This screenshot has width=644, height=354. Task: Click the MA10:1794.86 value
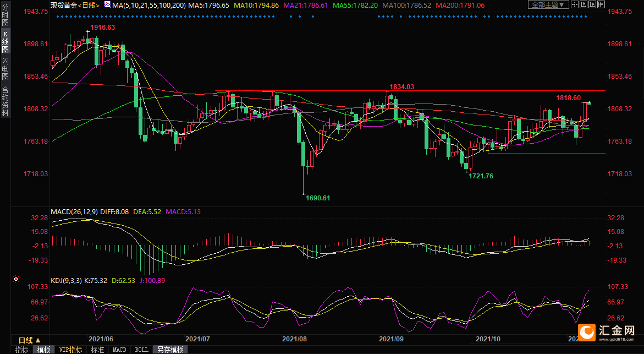256,6
